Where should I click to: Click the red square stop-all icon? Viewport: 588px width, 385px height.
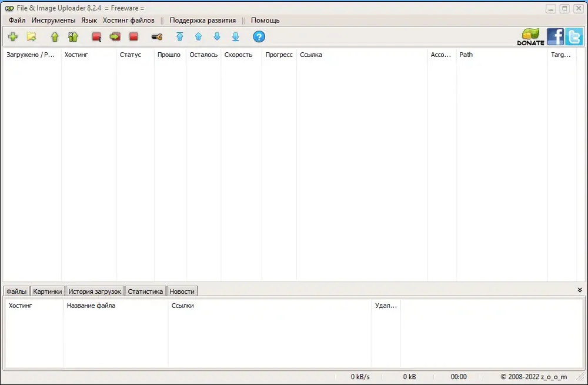pos(133,36)
